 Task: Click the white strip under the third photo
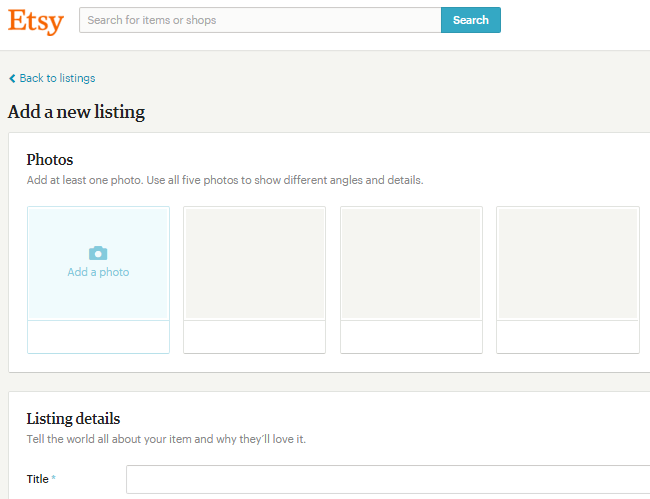coord(411,337)
